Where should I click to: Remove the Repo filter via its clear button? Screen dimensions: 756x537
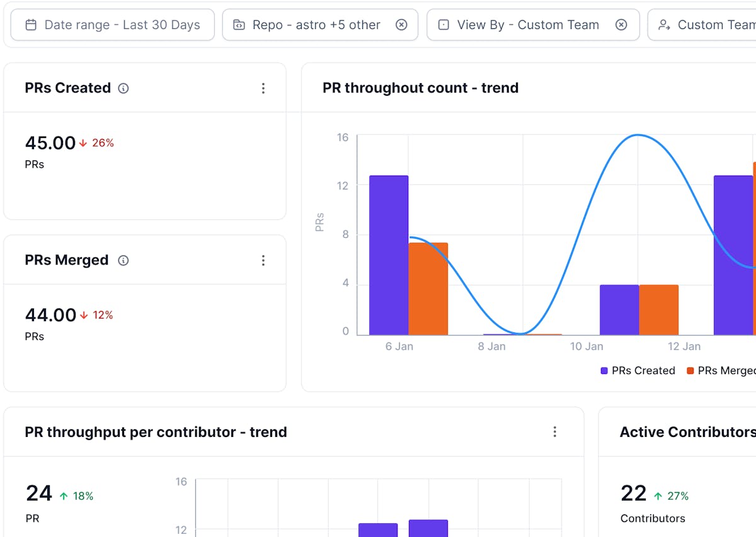[x=401, y=25]
